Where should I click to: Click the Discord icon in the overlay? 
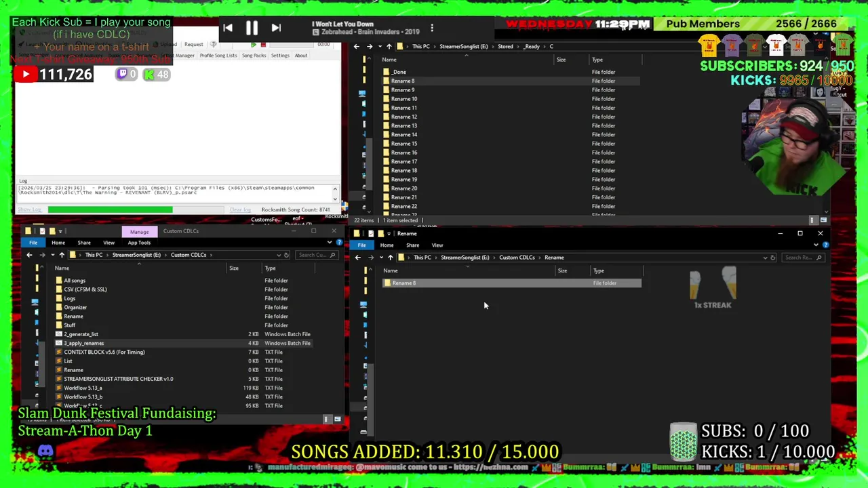(45, 451)
